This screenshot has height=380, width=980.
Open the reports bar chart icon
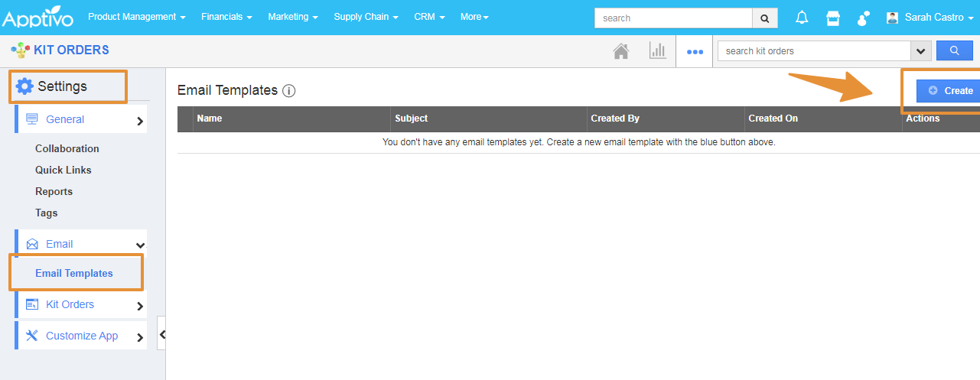coord(657,50)
